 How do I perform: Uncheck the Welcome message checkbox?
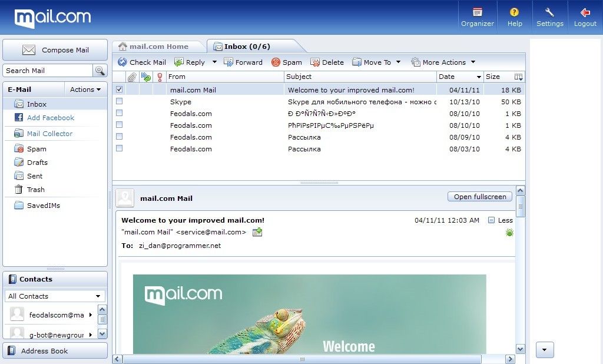(x=120, y=89)
